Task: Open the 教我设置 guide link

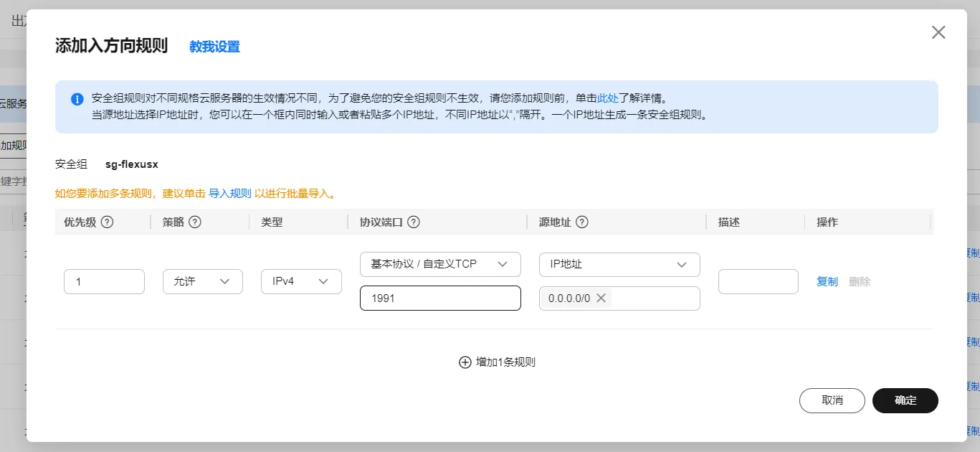Action: tap(214, 47)
